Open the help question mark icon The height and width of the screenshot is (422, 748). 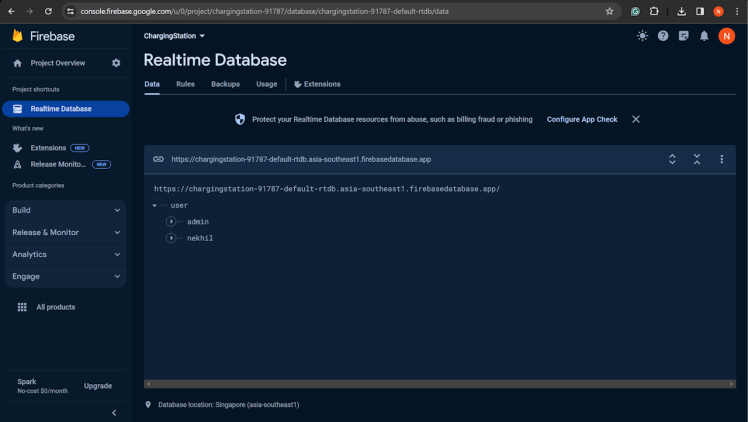[x=663, y=36]
